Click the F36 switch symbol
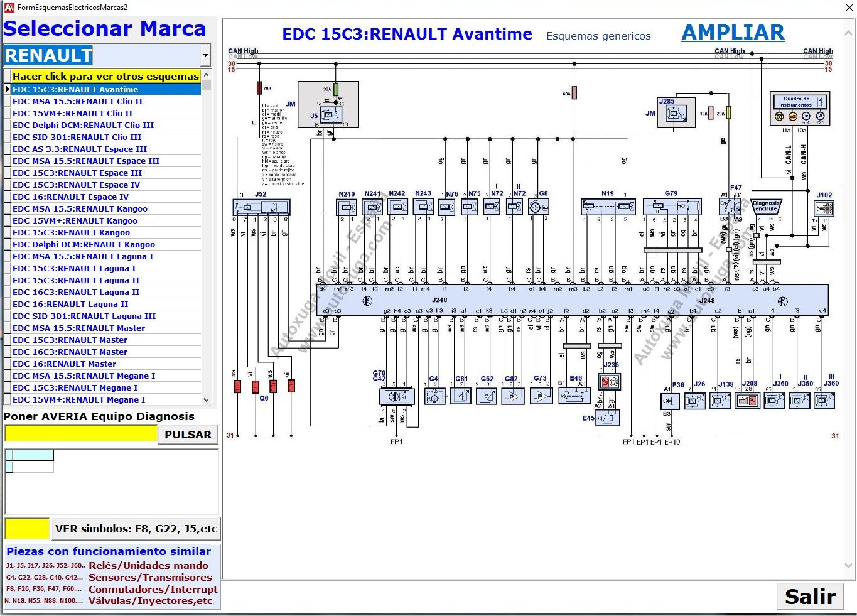 point(671,401)
